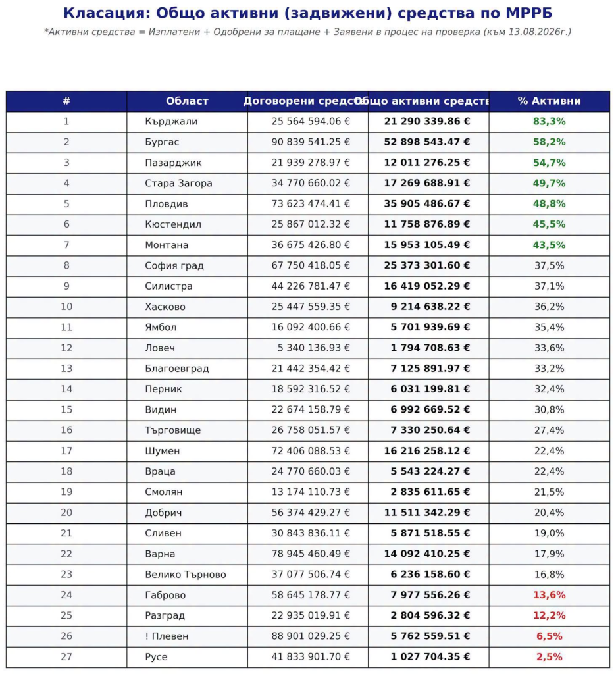616x674 pixels.
Task: Select the 'Област' column header
Action: coord(187,101)
